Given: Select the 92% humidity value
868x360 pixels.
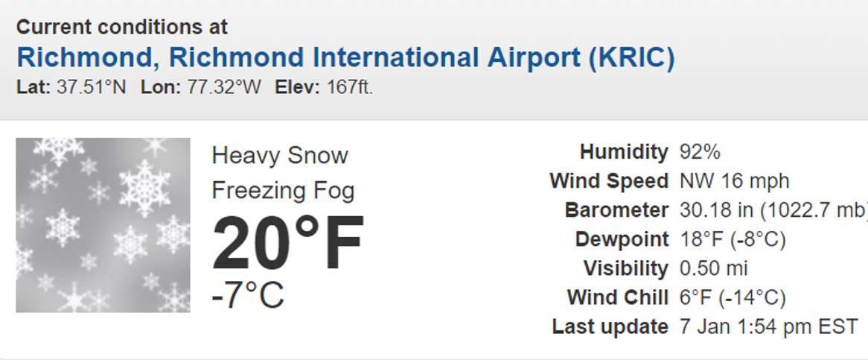Looking at the screenshot, I should coord(700,152).
